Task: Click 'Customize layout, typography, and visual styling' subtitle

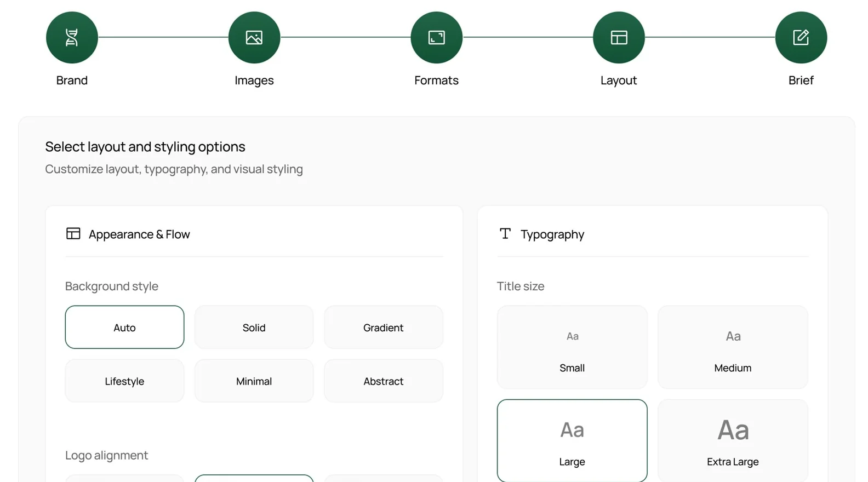Action: coord(174,169)
